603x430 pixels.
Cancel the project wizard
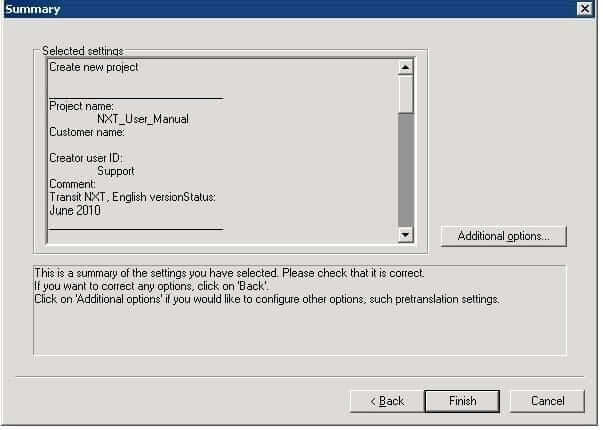[x=547, y=401]
